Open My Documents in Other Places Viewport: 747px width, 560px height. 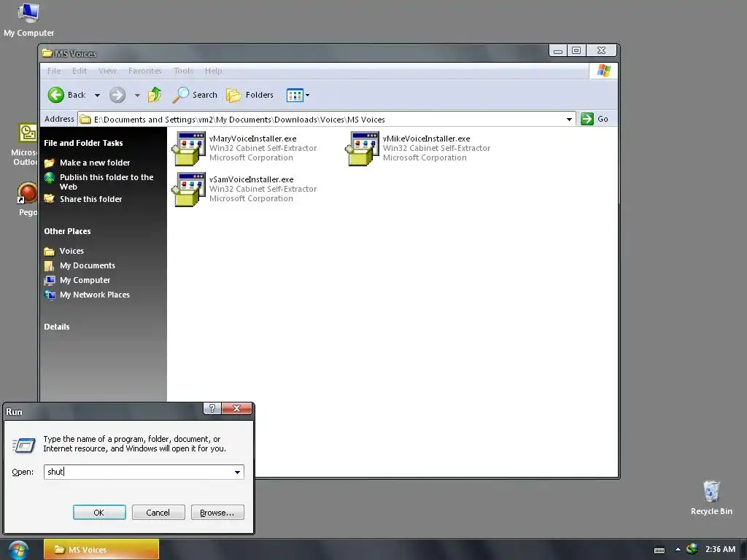88,265
